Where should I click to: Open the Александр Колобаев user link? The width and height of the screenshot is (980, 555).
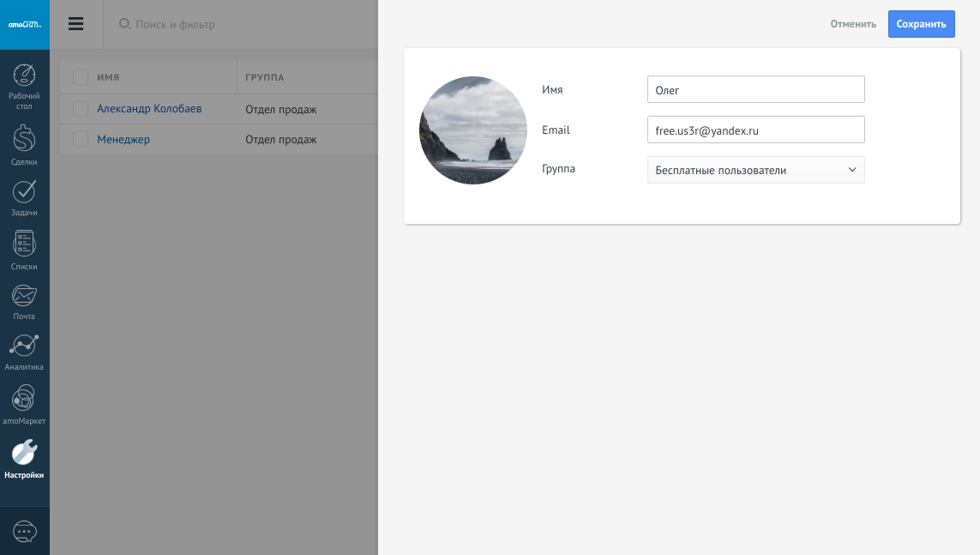[149, 109]
